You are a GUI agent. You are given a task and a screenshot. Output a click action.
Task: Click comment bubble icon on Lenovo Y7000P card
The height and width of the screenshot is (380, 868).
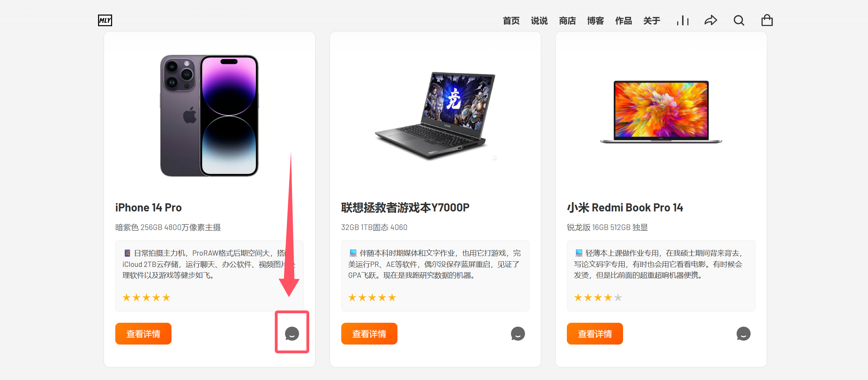(518, 334)
